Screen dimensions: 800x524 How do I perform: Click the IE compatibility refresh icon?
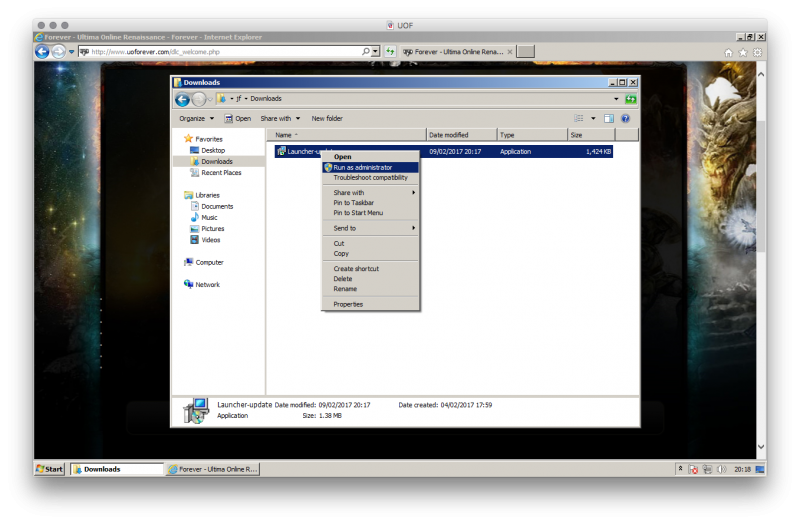(390, 52)
